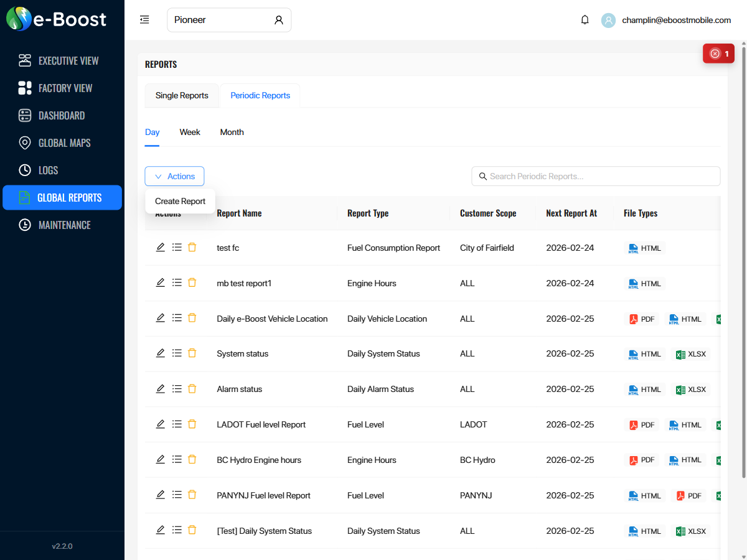Click the search icon in Pioneer field
Screen dimensions: 747x560
point(278,19)
